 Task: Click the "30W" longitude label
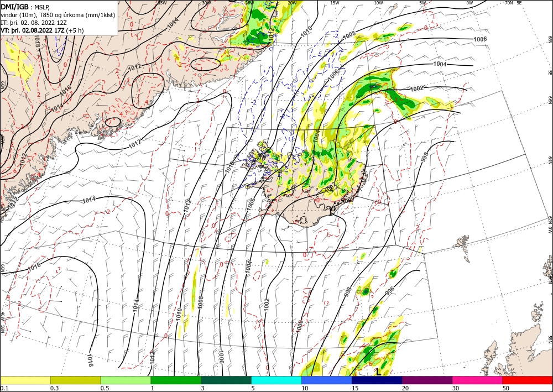pos(207,2)
